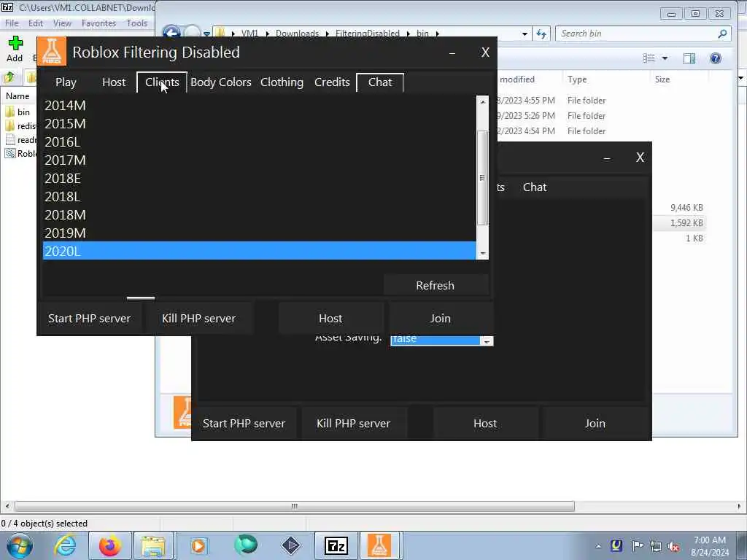
Task: Click the 7-Zip up-folder arrow icon
Action: point(9,77)
